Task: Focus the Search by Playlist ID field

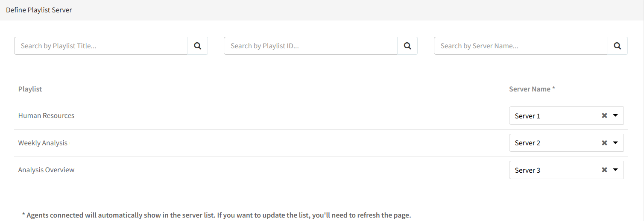Action: [x=310, y=46]
